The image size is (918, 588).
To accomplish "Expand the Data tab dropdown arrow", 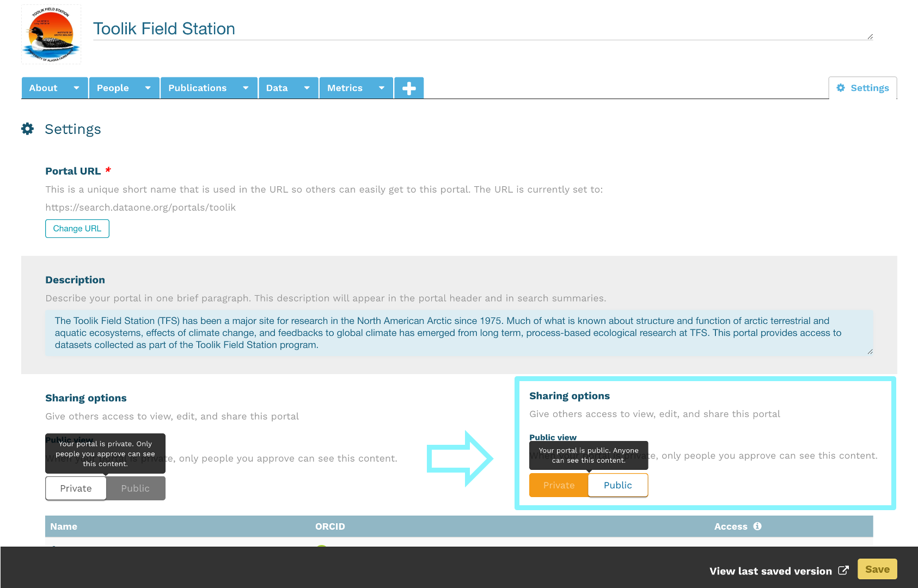I will tap(307, 88).
